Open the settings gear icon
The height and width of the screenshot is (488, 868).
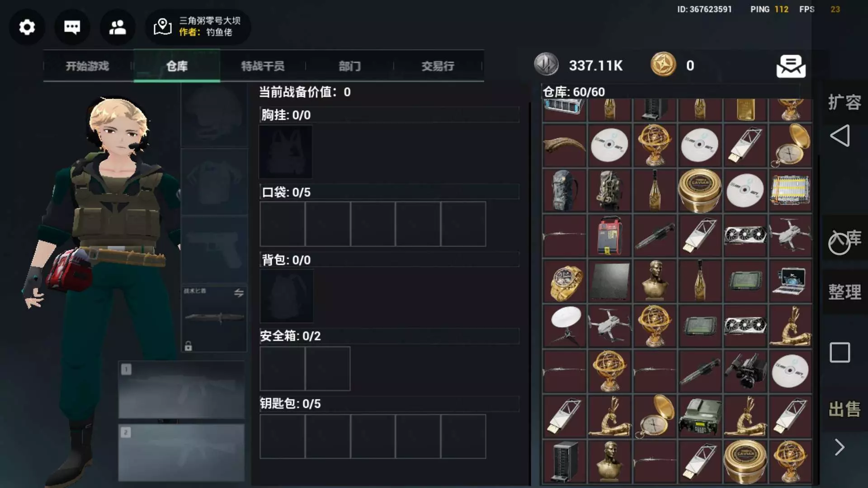click(27, 27)
